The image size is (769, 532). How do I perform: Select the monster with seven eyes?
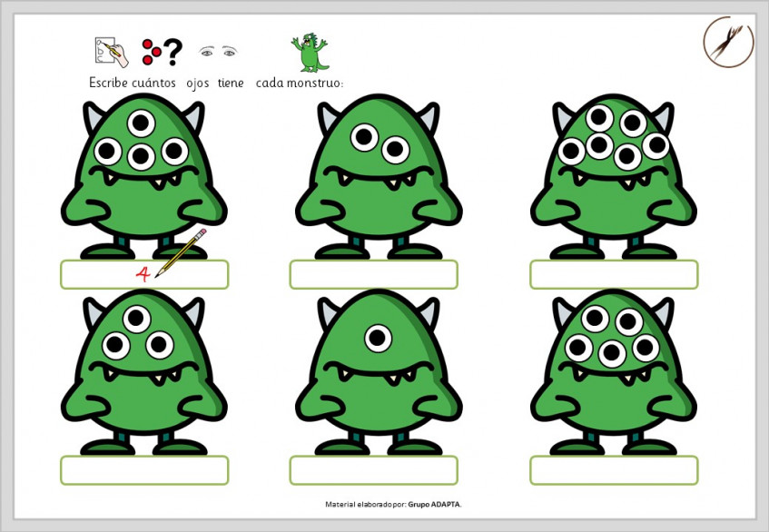click(x=614, y=176)
